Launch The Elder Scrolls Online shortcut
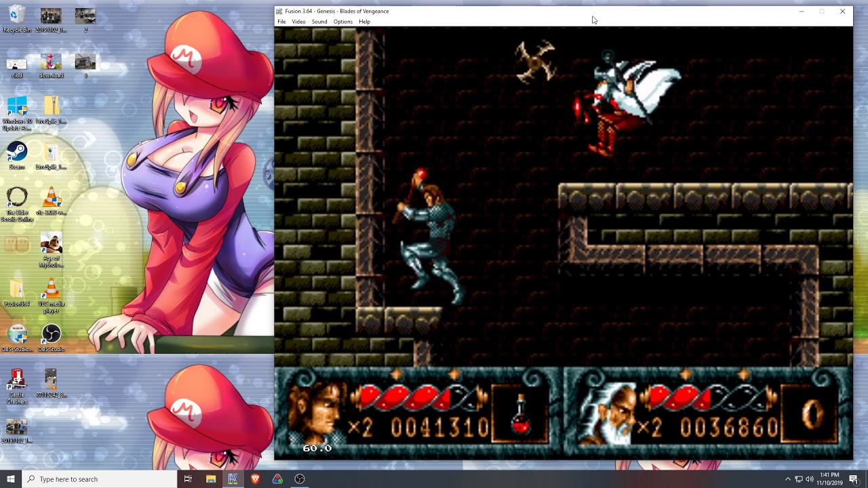868x488 pixels. (x=17, y=205)
